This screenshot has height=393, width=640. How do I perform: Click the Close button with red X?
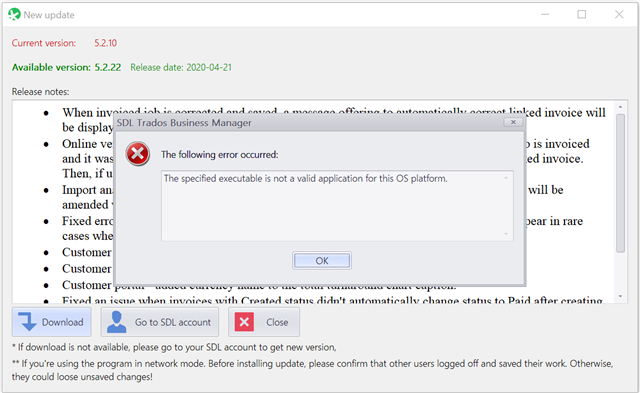(x=264, y=322)
